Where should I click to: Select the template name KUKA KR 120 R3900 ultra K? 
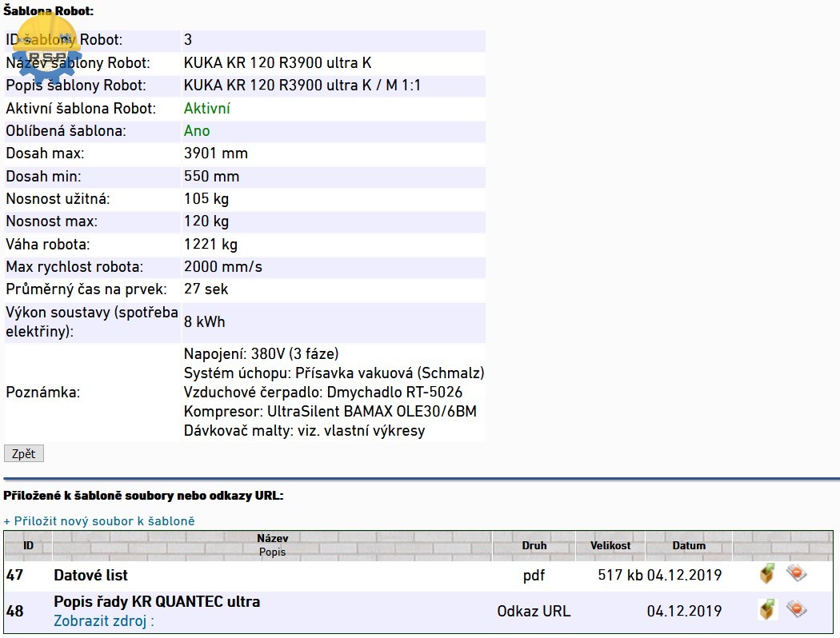pyautogui.click(x=278, y=63)
